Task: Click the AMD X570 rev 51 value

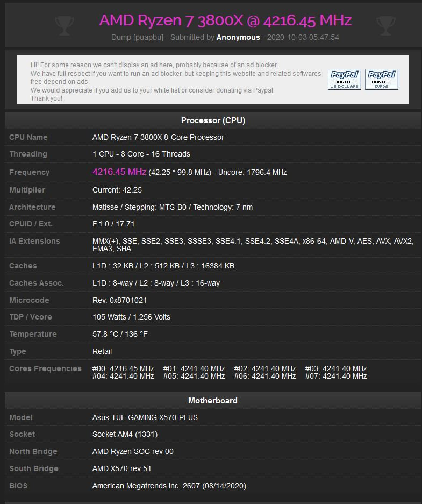Action: tap(121, 468)
